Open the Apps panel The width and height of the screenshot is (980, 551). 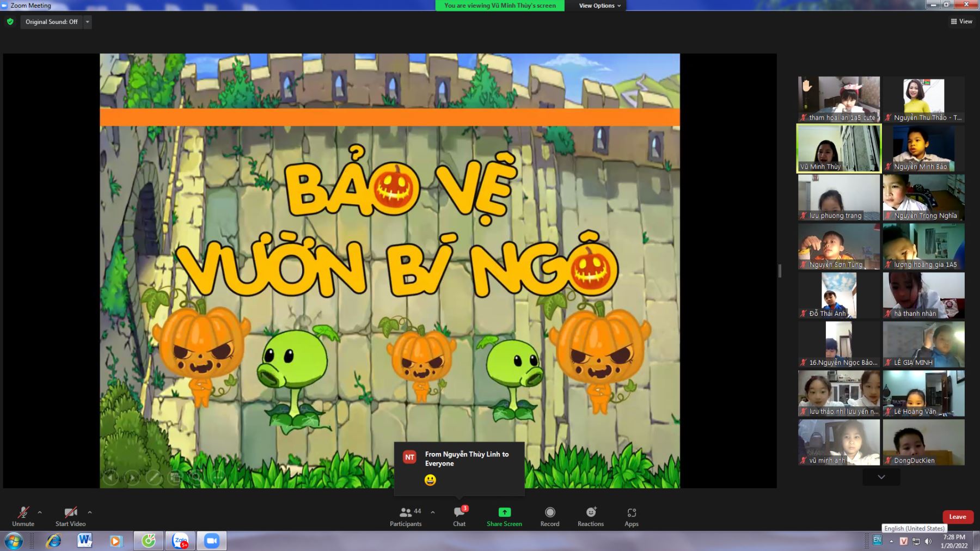pyautogui.click(x=631, y=516)
